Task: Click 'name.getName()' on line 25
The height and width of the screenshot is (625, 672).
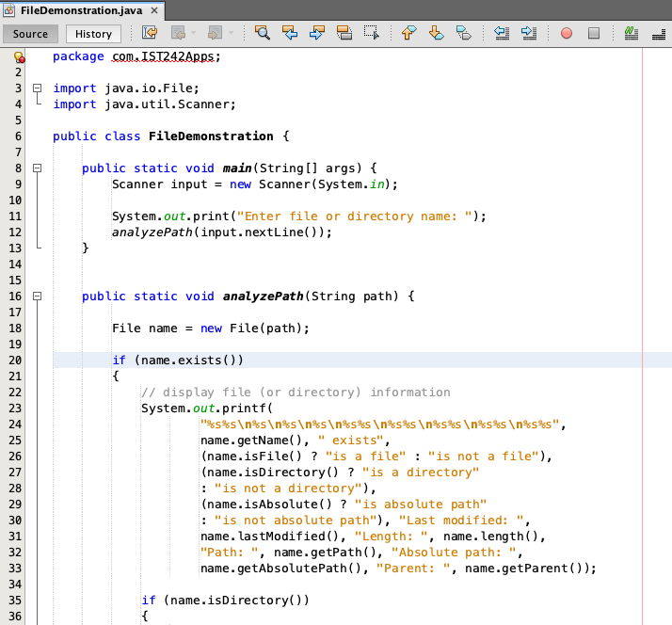Action: 251,441
